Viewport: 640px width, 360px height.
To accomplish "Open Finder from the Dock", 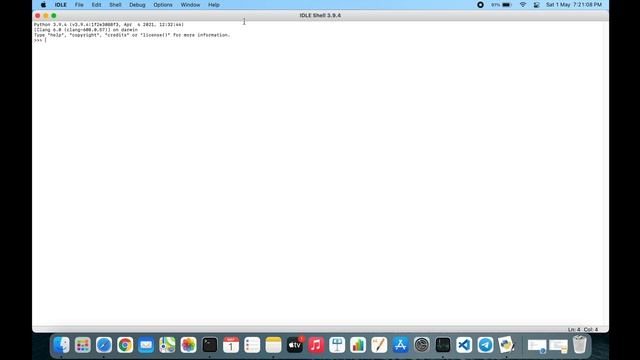I will coord(62,345).
